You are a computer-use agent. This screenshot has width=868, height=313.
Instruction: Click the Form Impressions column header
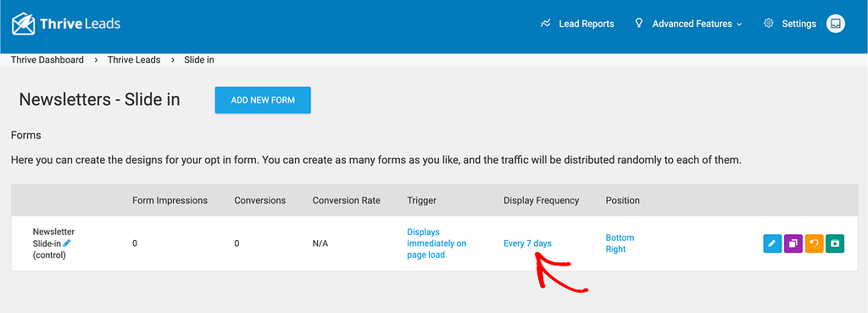(x=170, y=200)
